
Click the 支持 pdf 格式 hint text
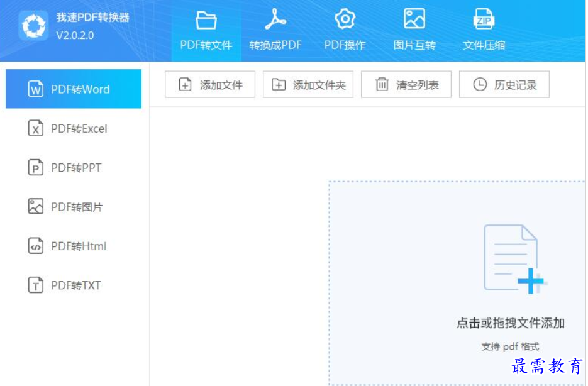510,346
